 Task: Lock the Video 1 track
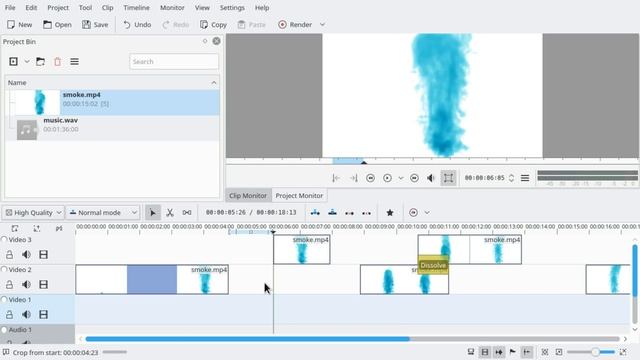click(x=9, y=315)
